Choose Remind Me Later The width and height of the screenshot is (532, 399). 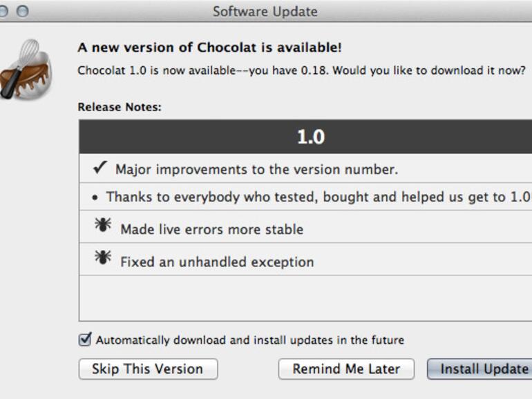tap(346, 369)
